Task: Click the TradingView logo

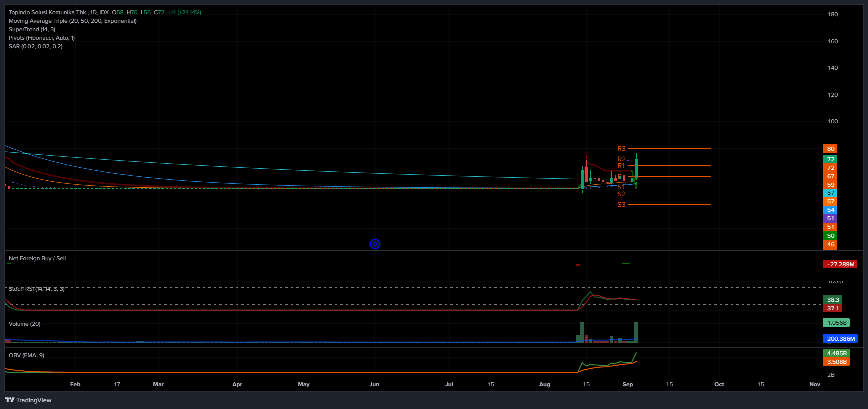Action: tap(28, 400)
